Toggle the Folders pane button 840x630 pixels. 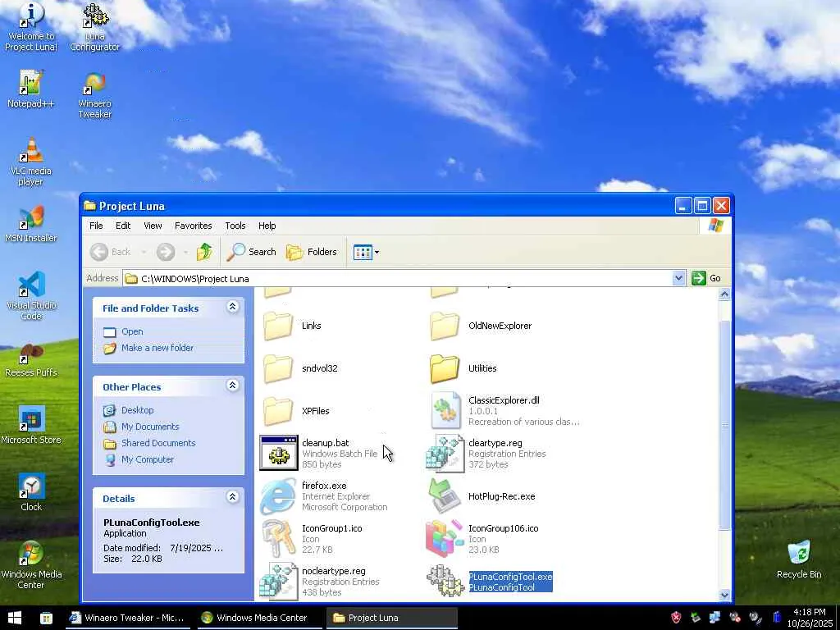pyautogui.click(x=312, y=252)
